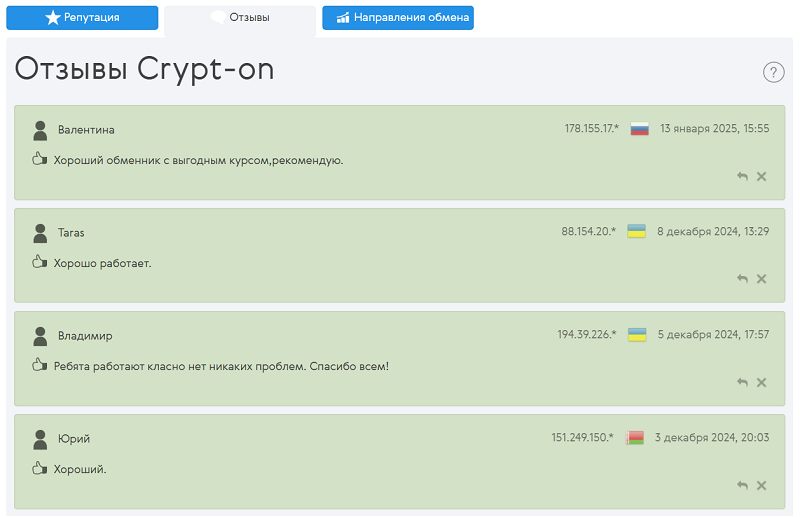Click the review text 'Хороший.'
Screen dimensions: 800x517
point(80,470)
